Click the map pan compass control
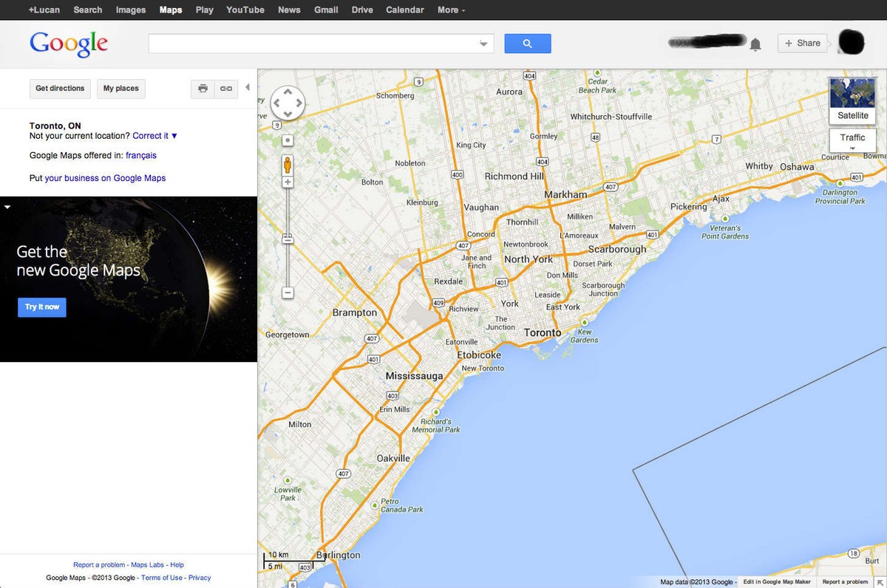This screenshot has width=887, height=588. coord(288,103)
